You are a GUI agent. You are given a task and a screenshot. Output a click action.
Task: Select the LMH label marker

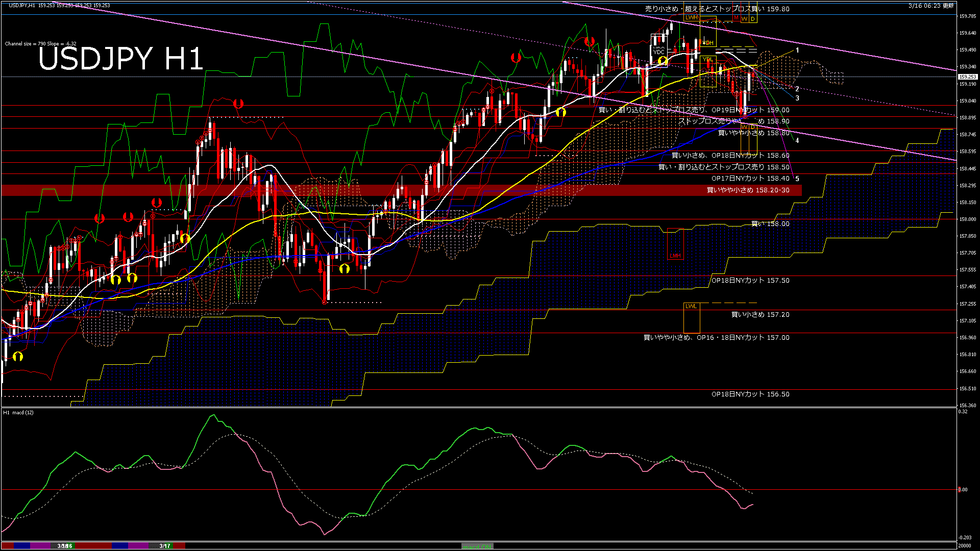coord(675,256)
